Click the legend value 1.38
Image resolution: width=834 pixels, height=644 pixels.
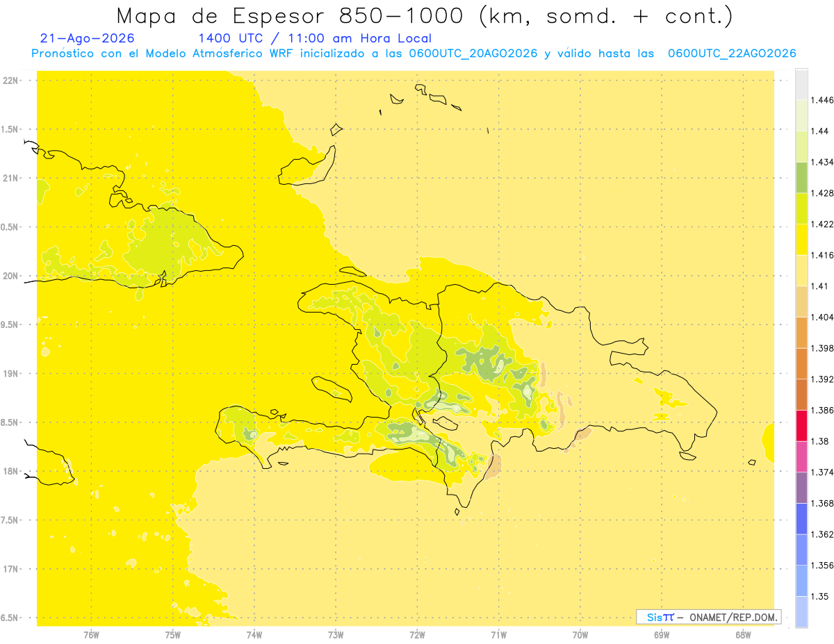click(x=820, y=441)
